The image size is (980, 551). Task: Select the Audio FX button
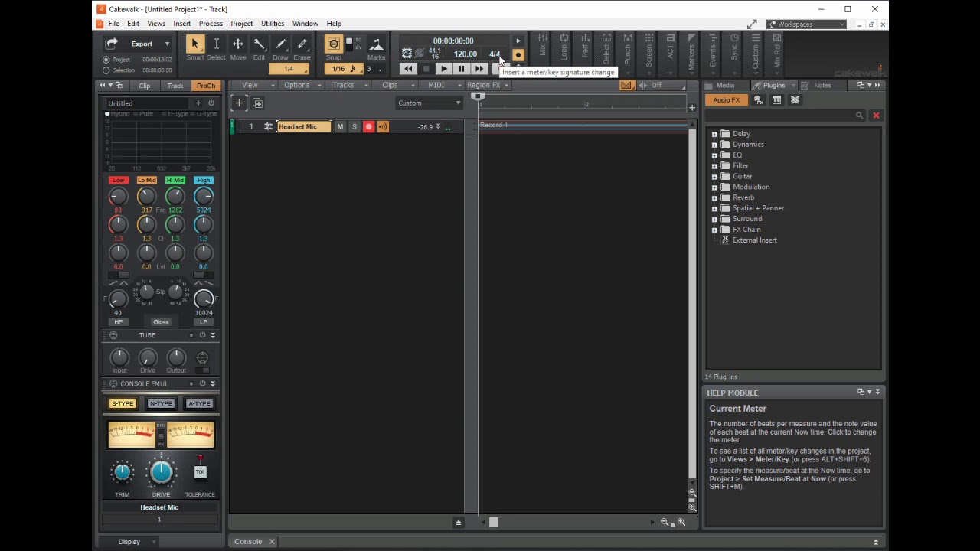coord(727,100)
